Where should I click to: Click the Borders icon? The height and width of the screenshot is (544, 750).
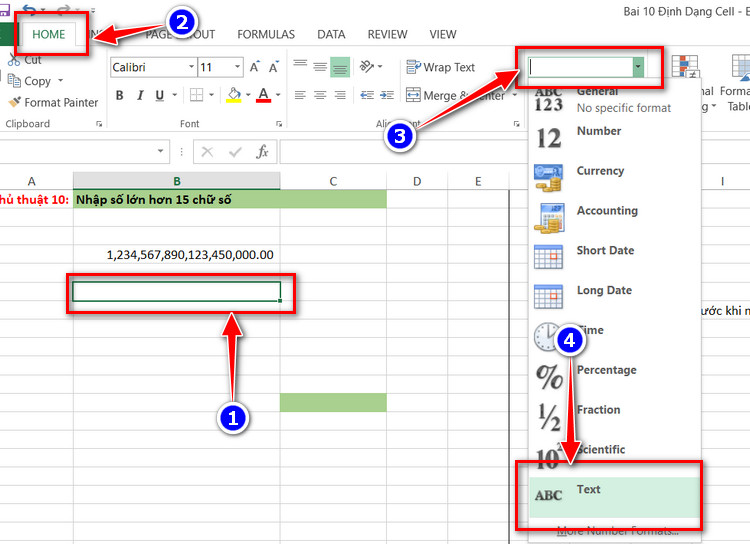(197, 95)
